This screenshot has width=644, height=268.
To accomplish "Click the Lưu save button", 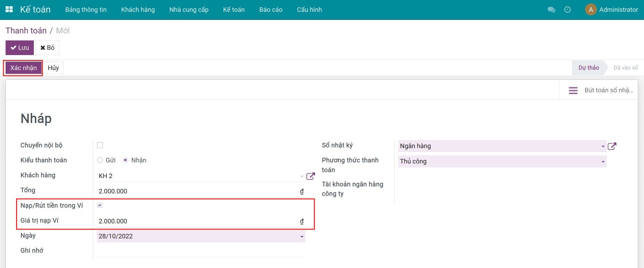I will tap(20, 48).
